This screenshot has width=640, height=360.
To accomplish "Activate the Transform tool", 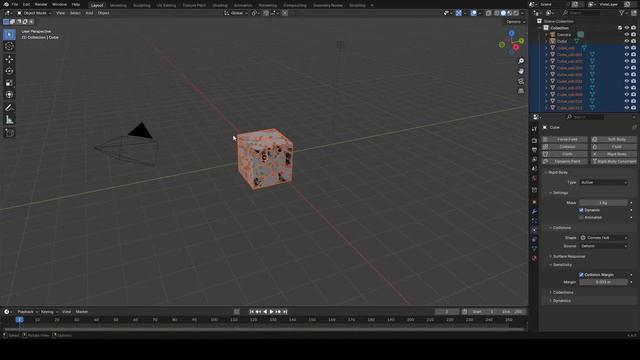I will point(9,95).
